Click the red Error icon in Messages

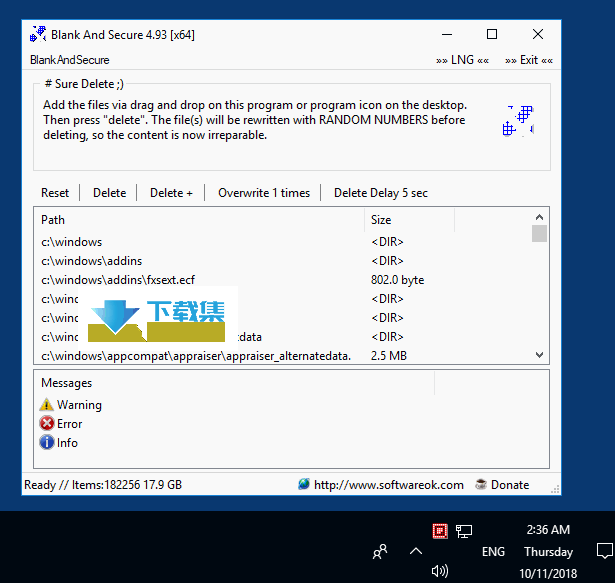coord(47,423)
